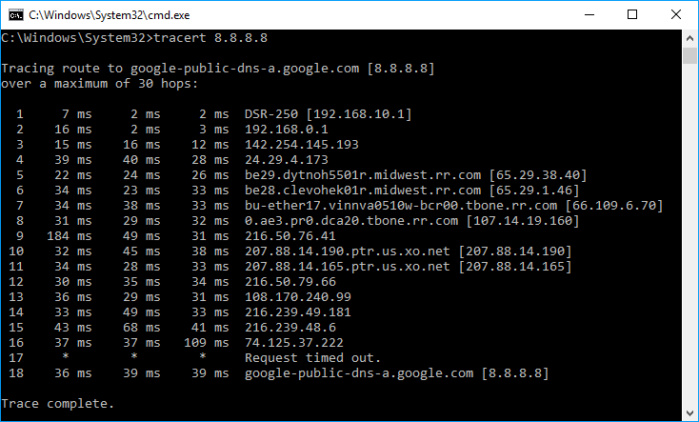Click the 'Trace complete.' message
The width and height of the screenshot is (699, 422).
click(x=58, y=403)
